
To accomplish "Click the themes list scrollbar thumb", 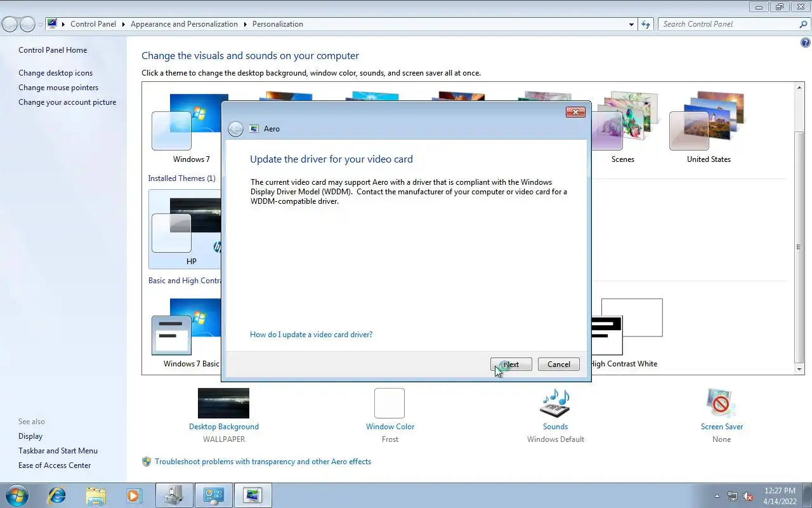I will pyautogui.click(x=799, y=247).
